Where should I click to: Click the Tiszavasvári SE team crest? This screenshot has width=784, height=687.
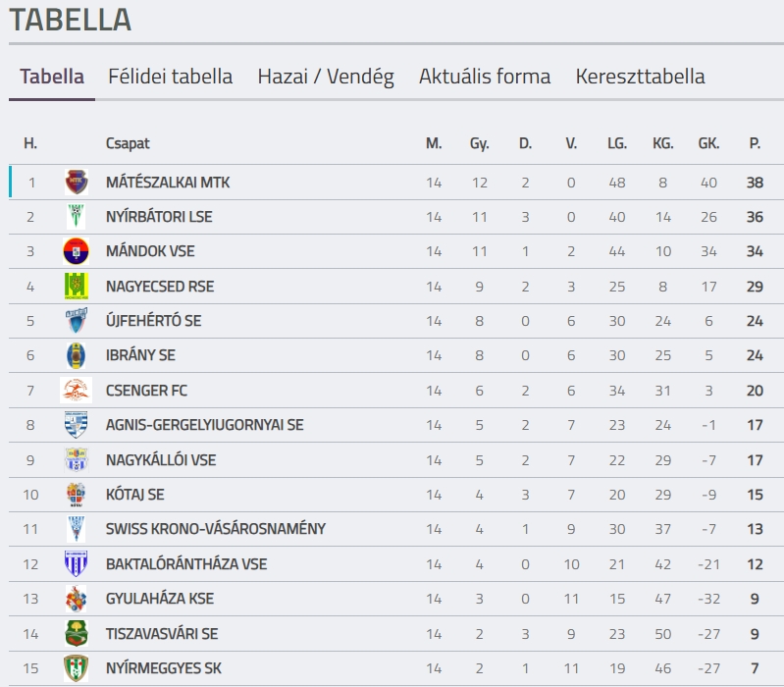(76, 633)
